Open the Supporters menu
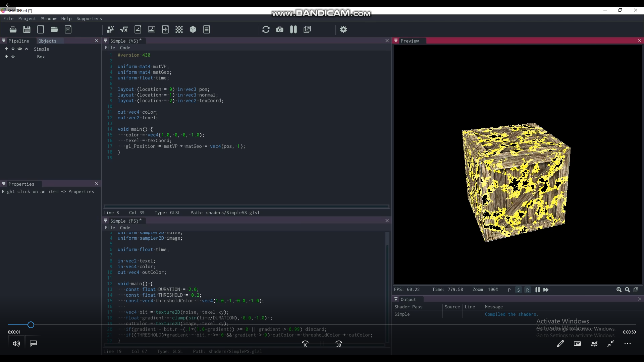Screen dimensions: 644x362 (x=89, y=18)
